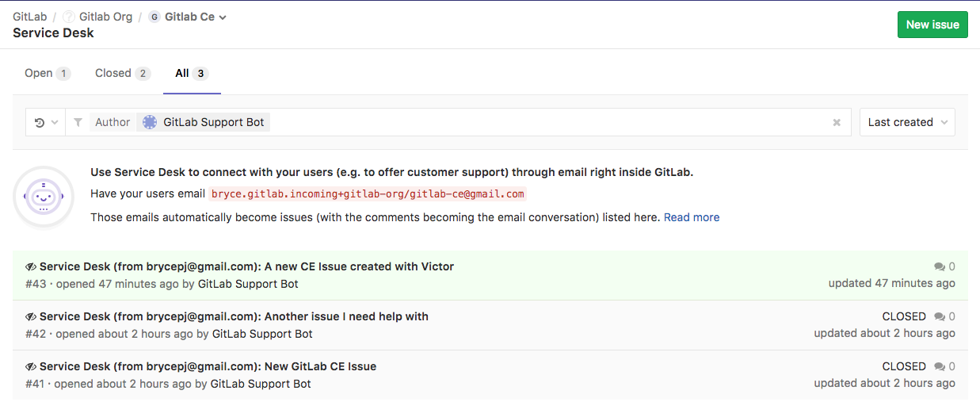
Task: Expand the Gitlab Ce project dropdown
Action: click(x=223, y=17)
